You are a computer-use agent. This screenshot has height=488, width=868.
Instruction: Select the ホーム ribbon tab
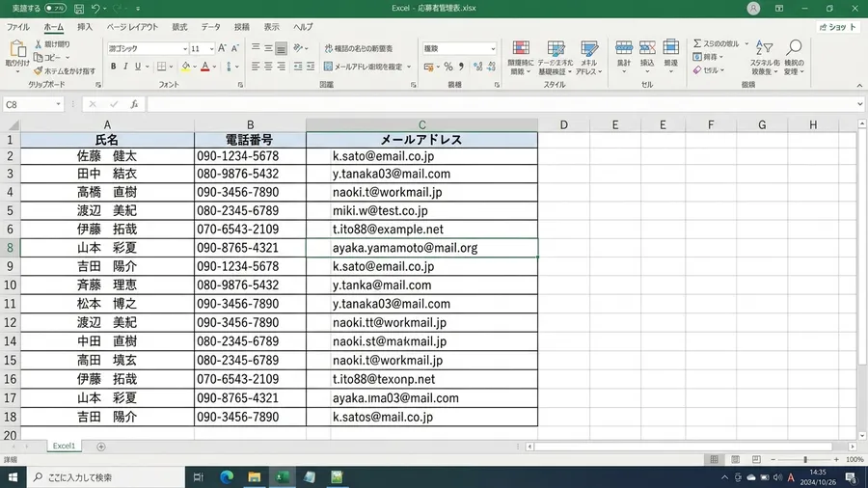(54, 27)
